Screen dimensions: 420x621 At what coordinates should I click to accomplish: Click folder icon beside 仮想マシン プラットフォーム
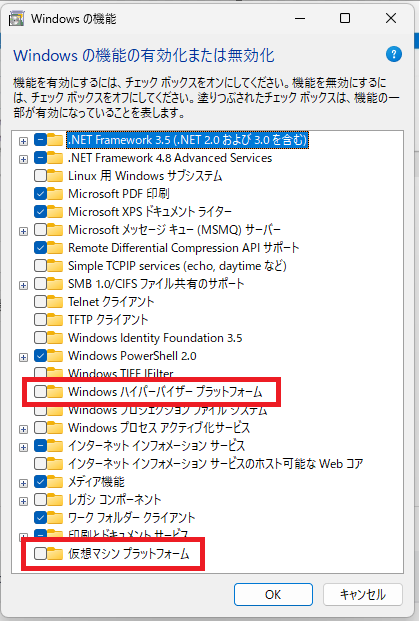[55, 554]
